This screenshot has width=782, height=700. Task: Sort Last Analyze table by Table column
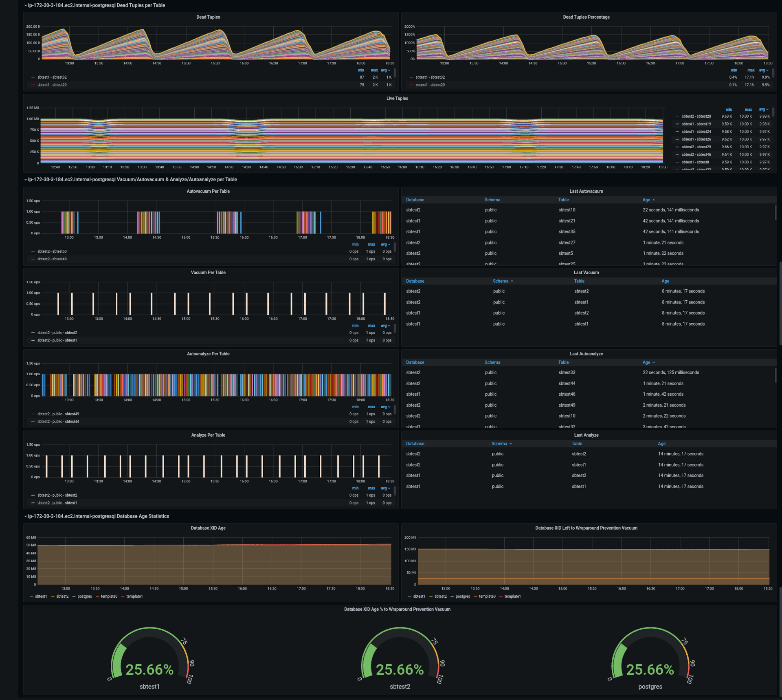tap(577, 444)
